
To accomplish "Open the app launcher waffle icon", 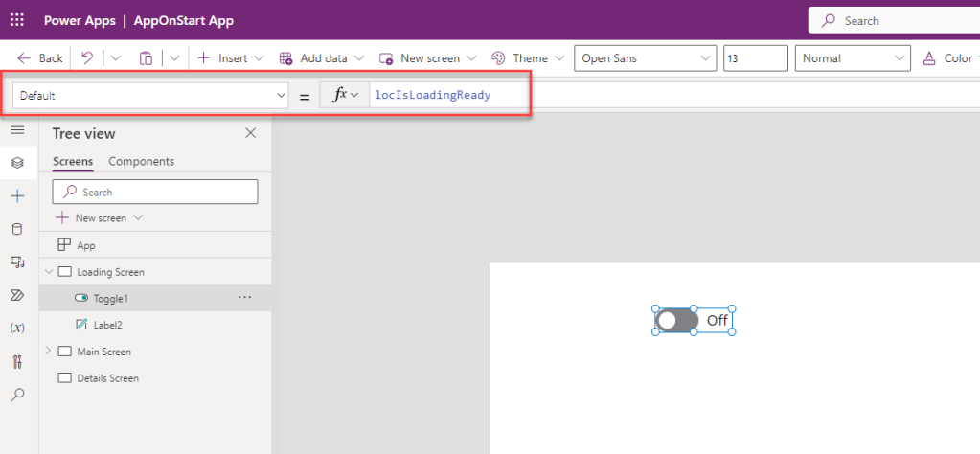I will click(17, 20).
